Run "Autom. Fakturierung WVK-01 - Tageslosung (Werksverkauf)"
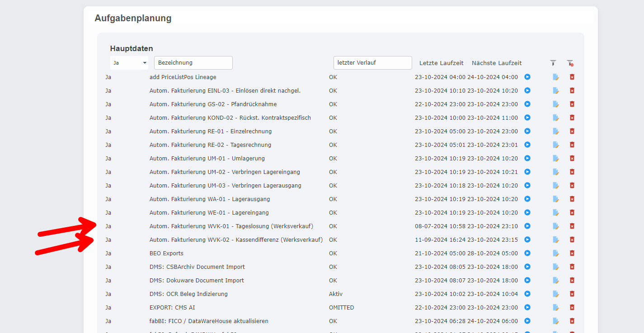This screenshot has width=644, height=333. 527,226
